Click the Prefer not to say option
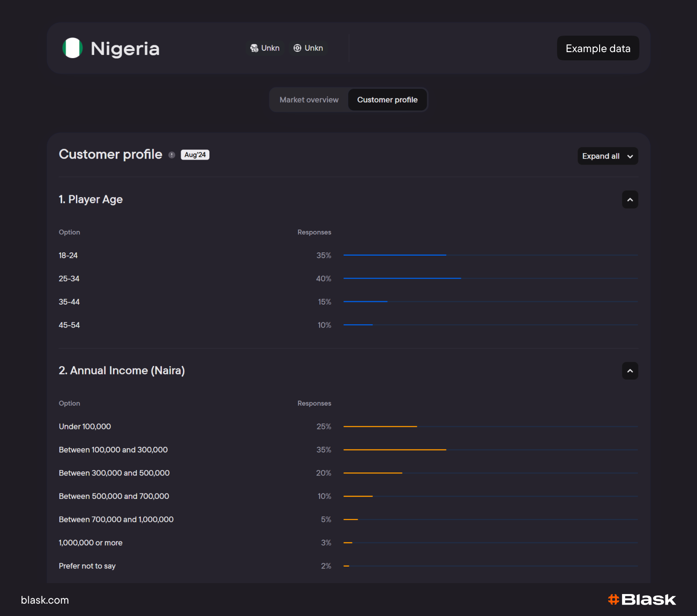The image size is (697, 616). click(x=87, y=566)
